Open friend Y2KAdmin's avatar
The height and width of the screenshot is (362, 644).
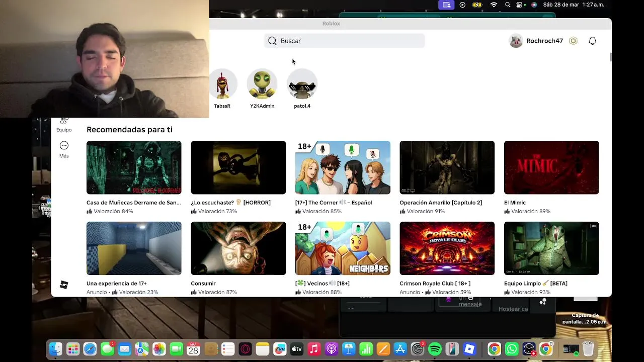pyautogui.click(x=262, y=84)
